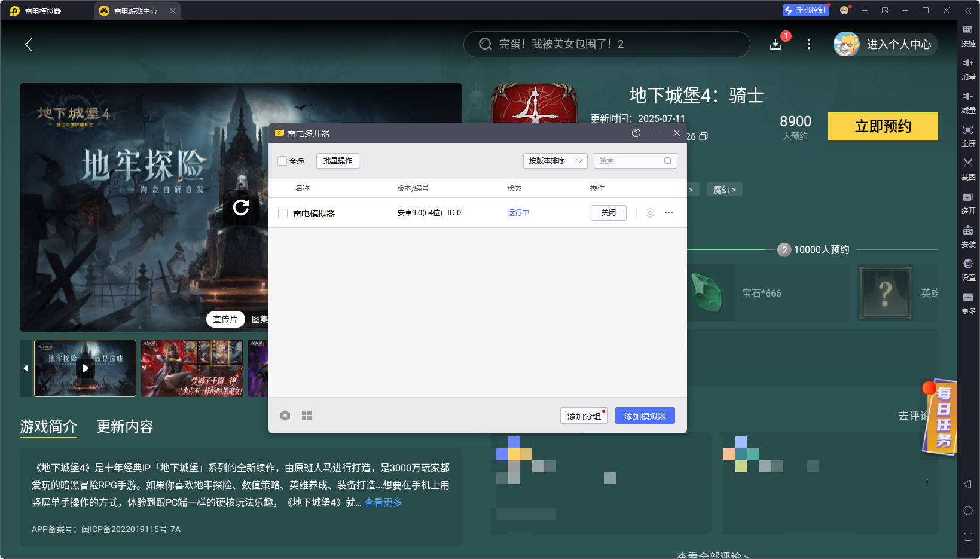Viewport: 980px width, 559px height.
Task: Switch to the 更新内容 tab
Action: (125, 426)
